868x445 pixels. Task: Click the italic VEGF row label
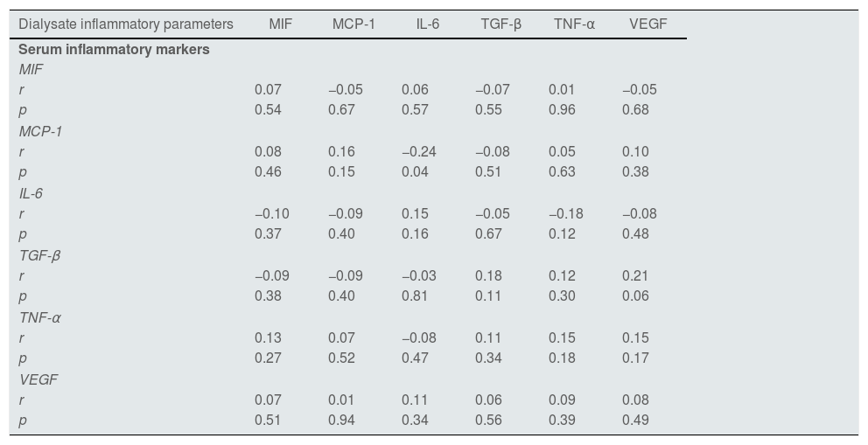[38, 379]
